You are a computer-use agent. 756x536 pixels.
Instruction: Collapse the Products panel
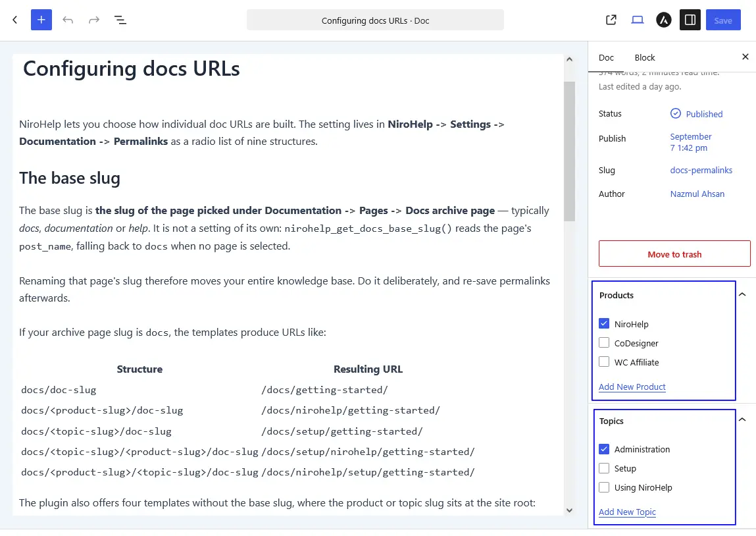[x=742, y=294]
